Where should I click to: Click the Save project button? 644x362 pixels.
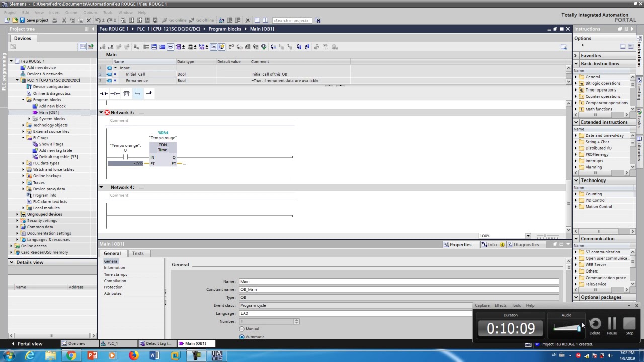click(34, 20)
